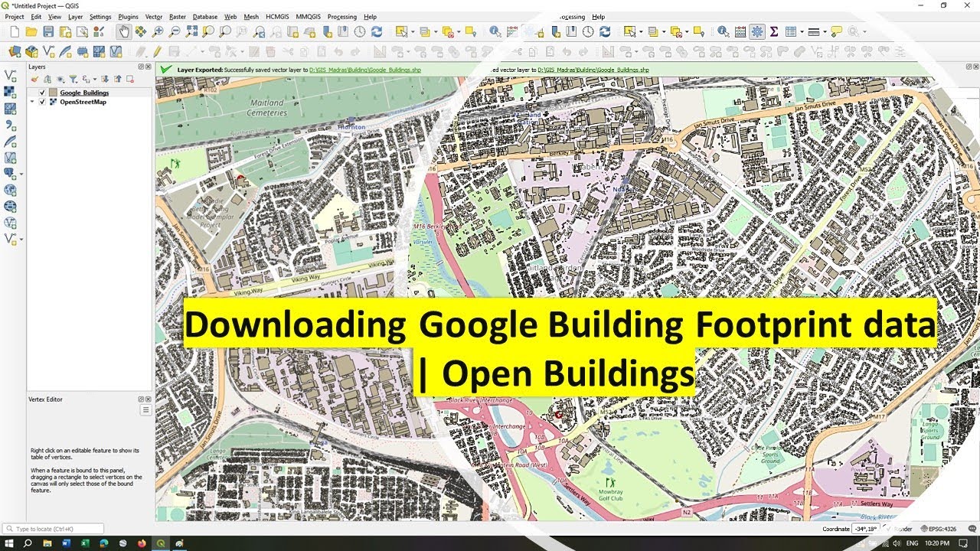Open the Processing menu
This screenshot has width=980, height=551.
(x=341, y=17)
